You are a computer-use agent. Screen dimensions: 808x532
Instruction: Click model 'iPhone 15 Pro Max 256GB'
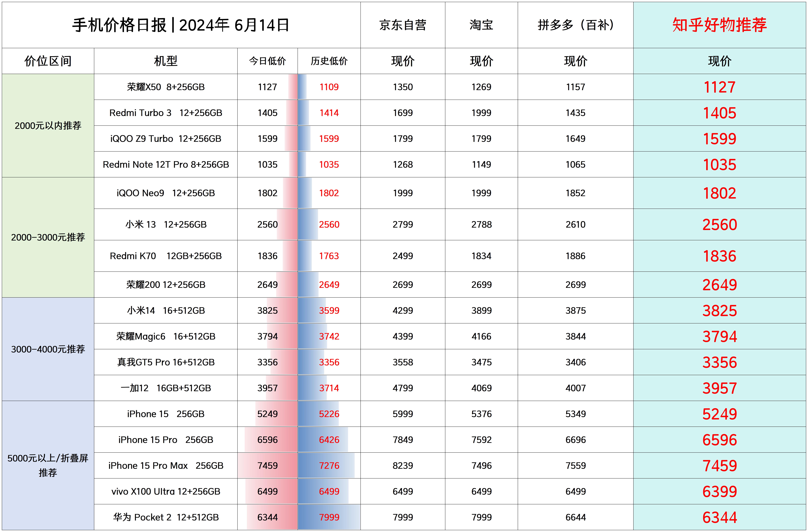[x=166, y=465]
